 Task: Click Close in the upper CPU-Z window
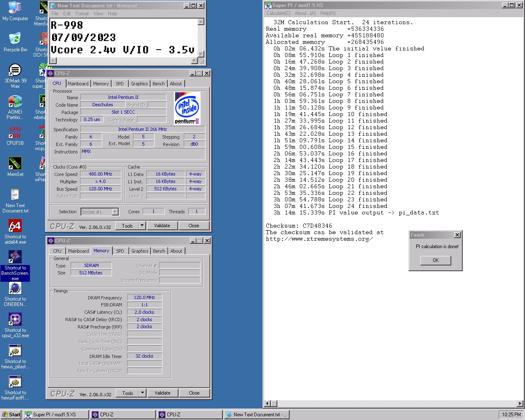click(x=194, y=226)
